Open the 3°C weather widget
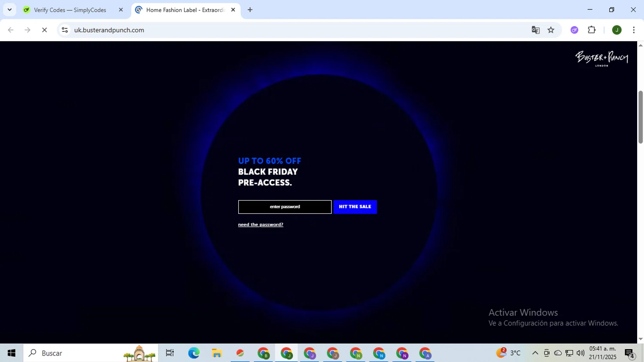 click(508, 353)
